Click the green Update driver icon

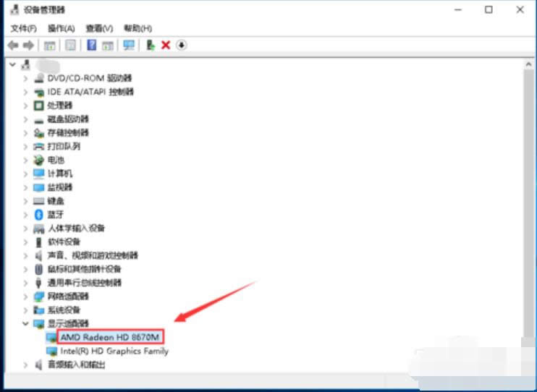[x=151, y=45]
